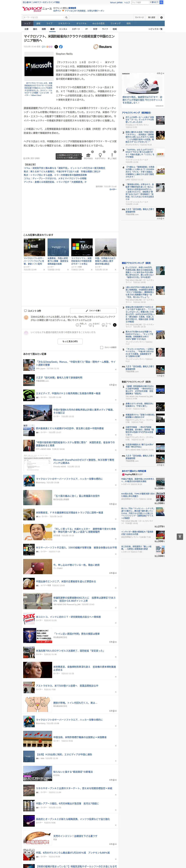Open the トピックス一覧 link
This screenshot has width=186, height=868.
click(x=156, y=29)
